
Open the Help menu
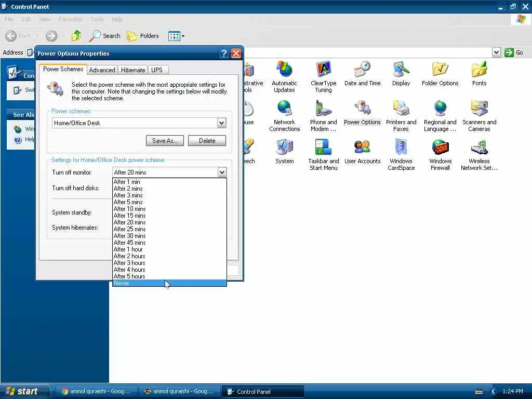(117, 19)
